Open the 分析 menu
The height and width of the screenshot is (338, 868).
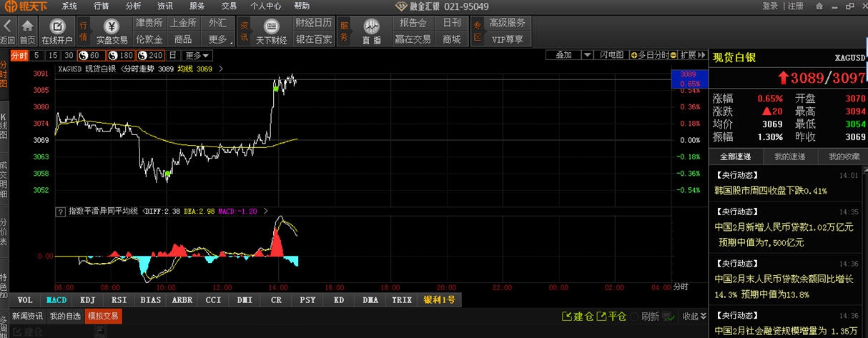pos(133,6)
